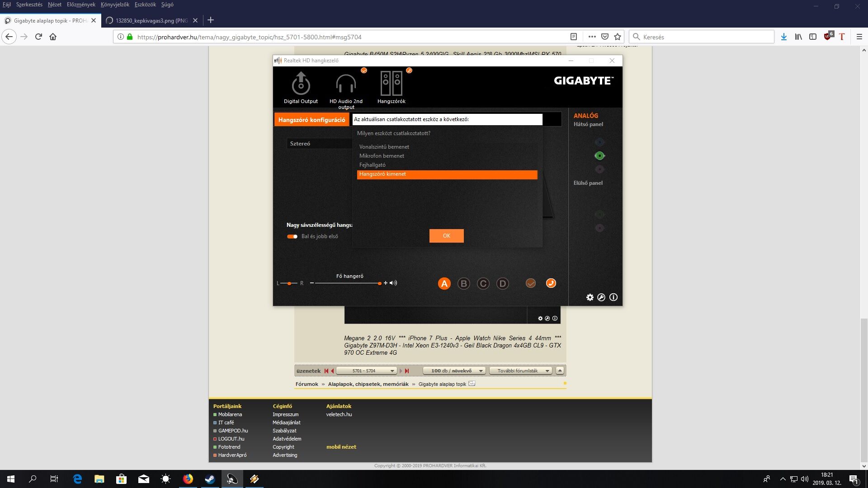Click the blue rear panel line-in jack
Viewport: 868px width, 488px height.
coord(599,142)
